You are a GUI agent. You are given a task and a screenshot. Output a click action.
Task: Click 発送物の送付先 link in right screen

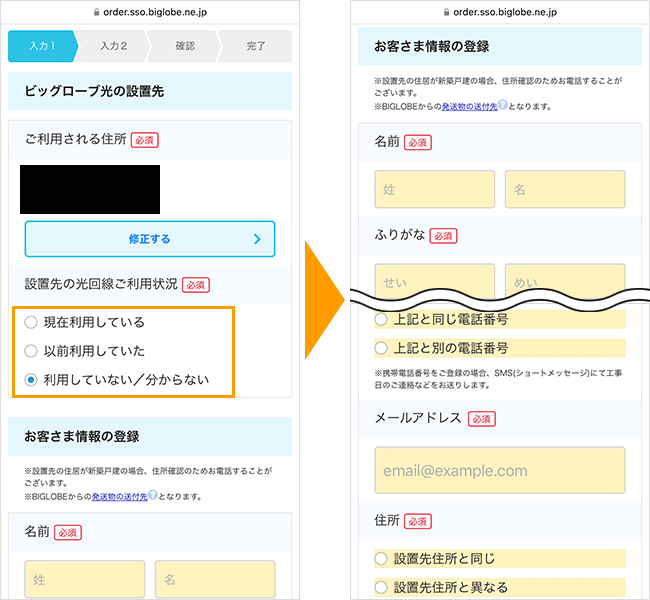[469, 107]
